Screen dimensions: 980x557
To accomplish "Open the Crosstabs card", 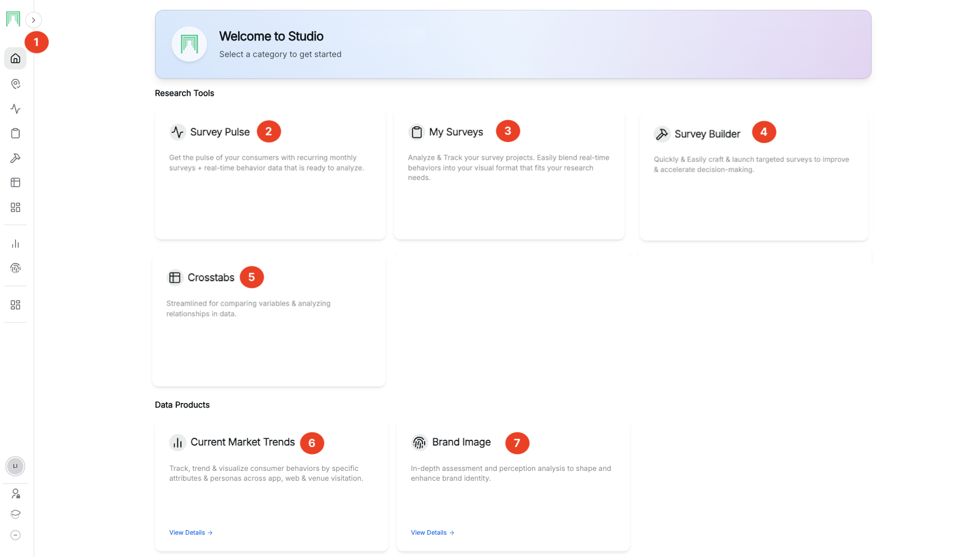I will tap(211, 278).
